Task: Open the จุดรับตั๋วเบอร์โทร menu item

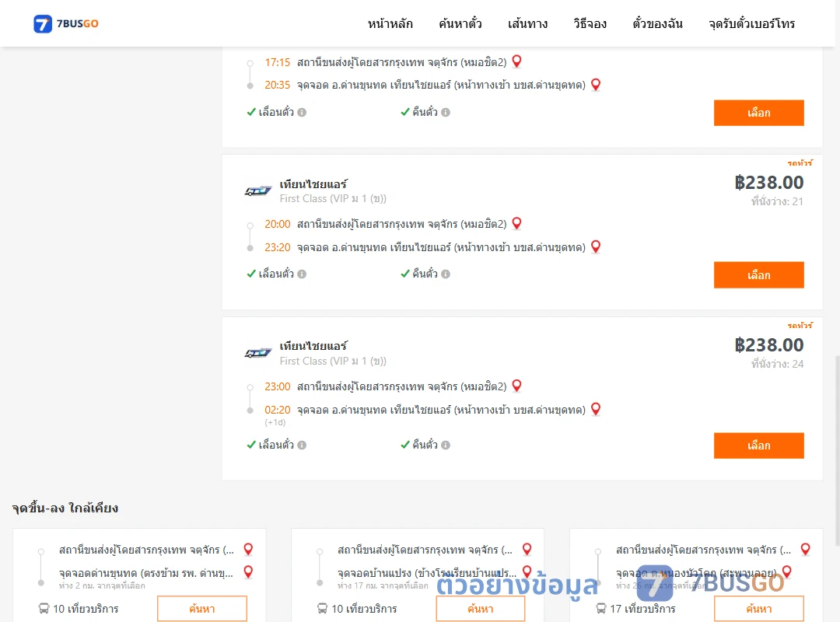Action: point(751,23)
